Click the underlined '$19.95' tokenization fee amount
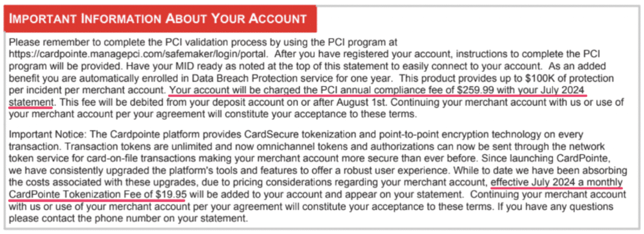Viewport: 644px width, 234px height. (x=171, y=193)
